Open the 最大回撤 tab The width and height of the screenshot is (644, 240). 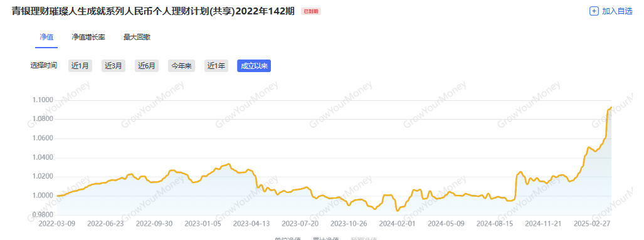point(137,37)
